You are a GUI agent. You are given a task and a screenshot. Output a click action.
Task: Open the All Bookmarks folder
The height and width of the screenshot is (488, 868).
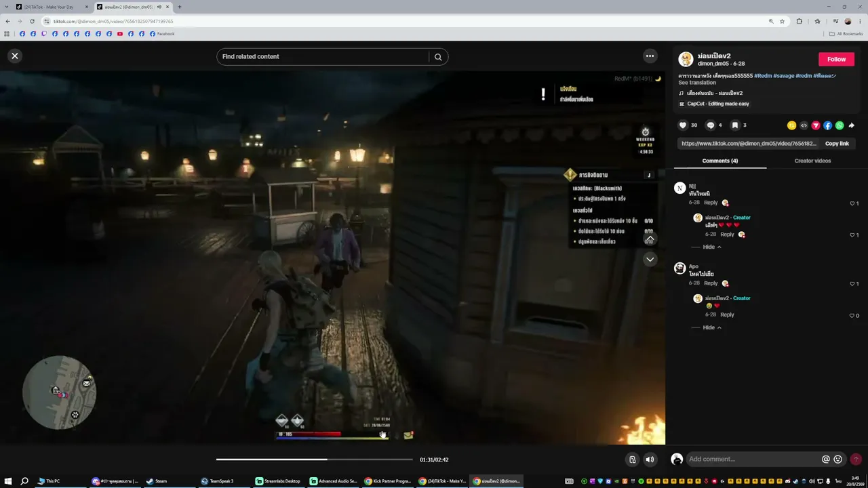click(x=846, y=34)
